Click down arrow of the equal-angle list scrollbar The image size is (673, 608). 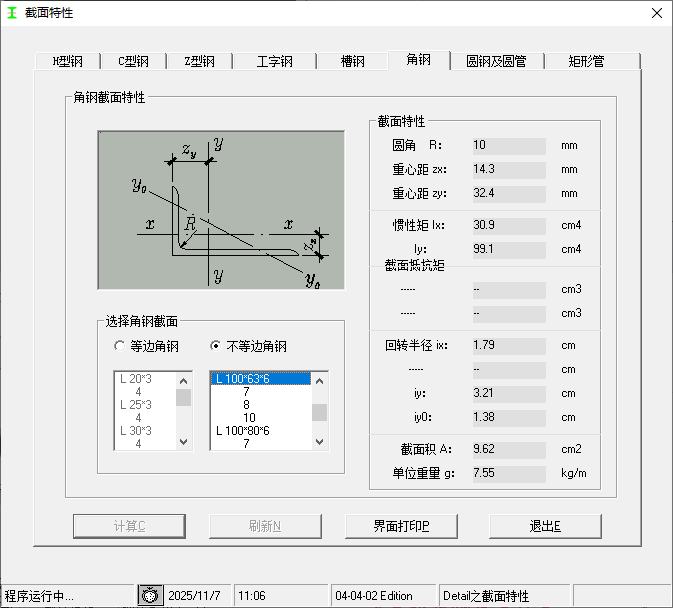[x=183, y=442]
